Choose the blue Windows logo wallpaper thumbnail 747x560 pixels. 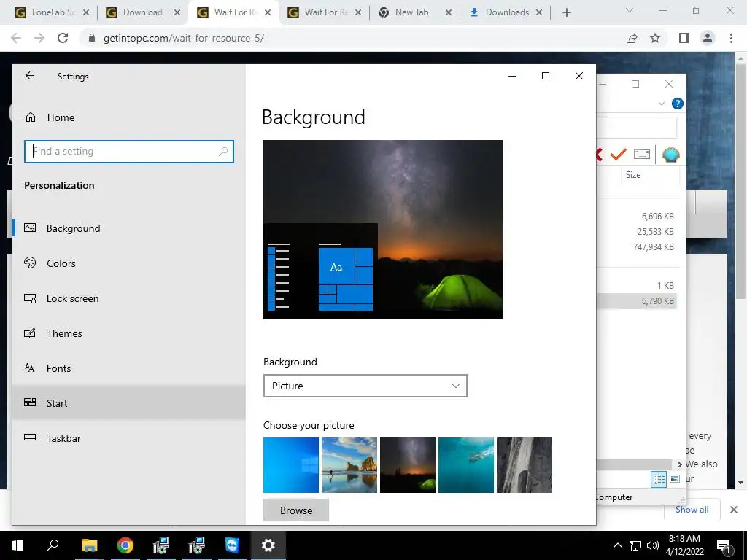coord(291,465)
